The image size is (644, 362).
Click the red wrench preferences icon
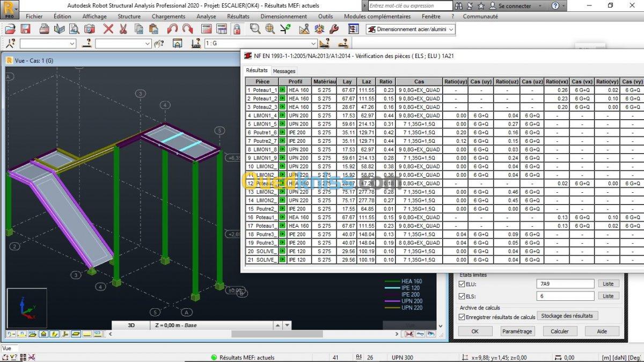click(x=333, y=29)
